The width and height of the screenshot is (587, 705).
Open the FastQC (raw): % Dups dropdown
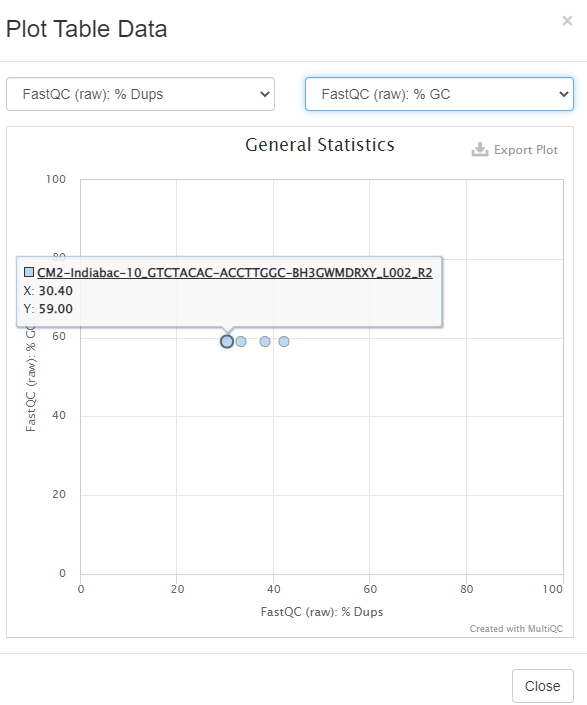point(140,94)
